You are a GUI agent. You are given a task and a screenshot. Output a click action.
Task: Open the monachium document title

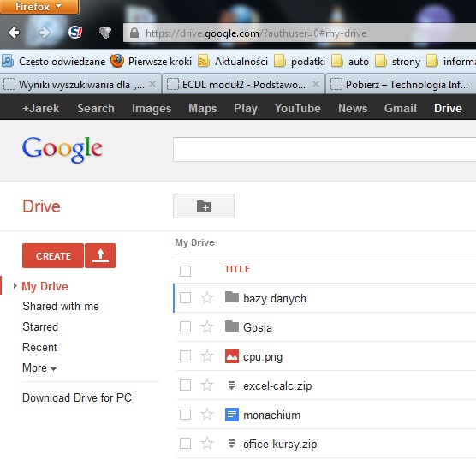pyautogui.click(x=272, y=415)
